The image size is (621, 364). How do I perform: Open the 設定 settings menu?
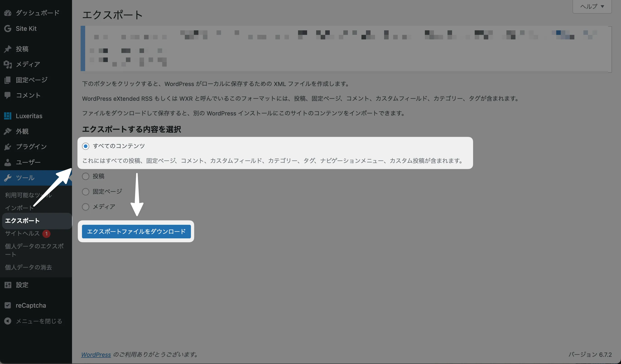pyautogui.click(x=22, y=285)
